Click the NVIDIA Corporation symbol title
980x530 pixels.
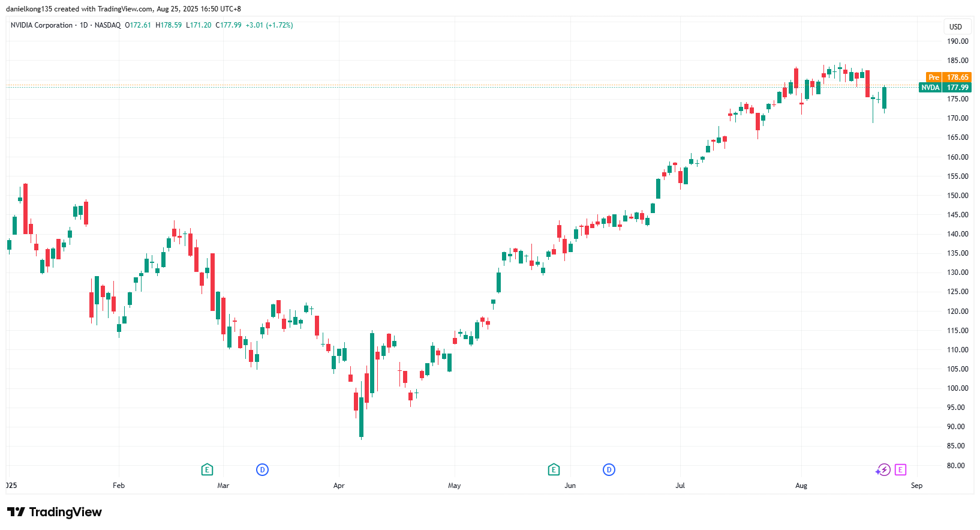[x=41, y=25]
